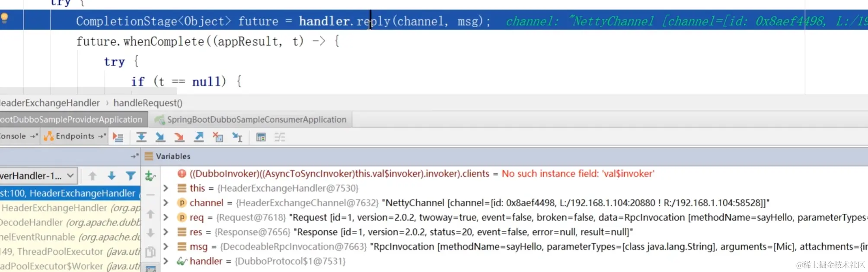
Task: Expand the 'channel' variable node
Action: [166, 203]
